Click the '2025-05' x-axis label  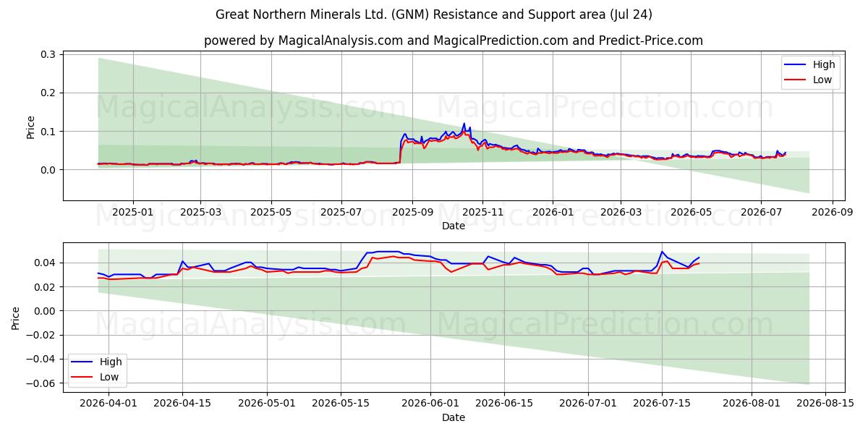(271, 213)
